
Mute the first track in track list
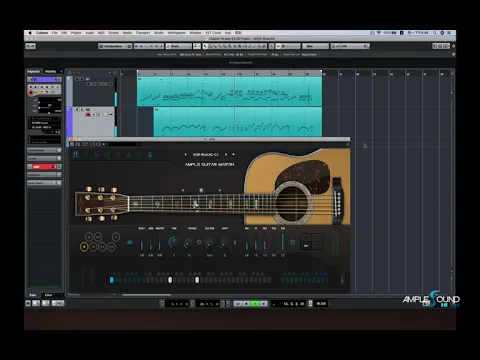[77, 79]
